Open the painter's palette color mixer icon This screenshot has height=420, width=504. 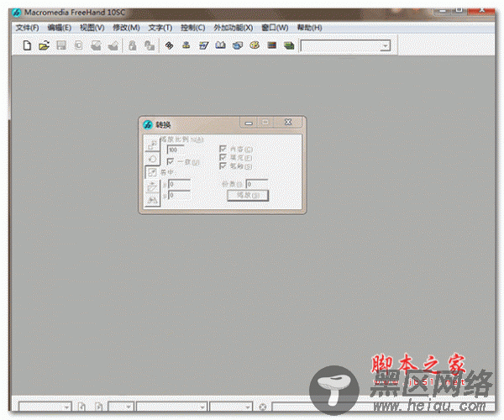pyautogui.click(x=255, y=45)
